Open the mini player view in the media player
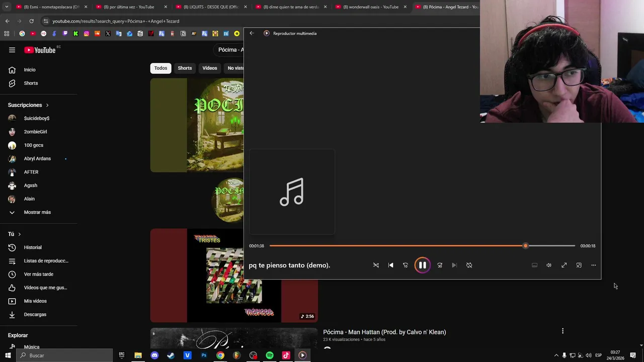 [579, 265]
